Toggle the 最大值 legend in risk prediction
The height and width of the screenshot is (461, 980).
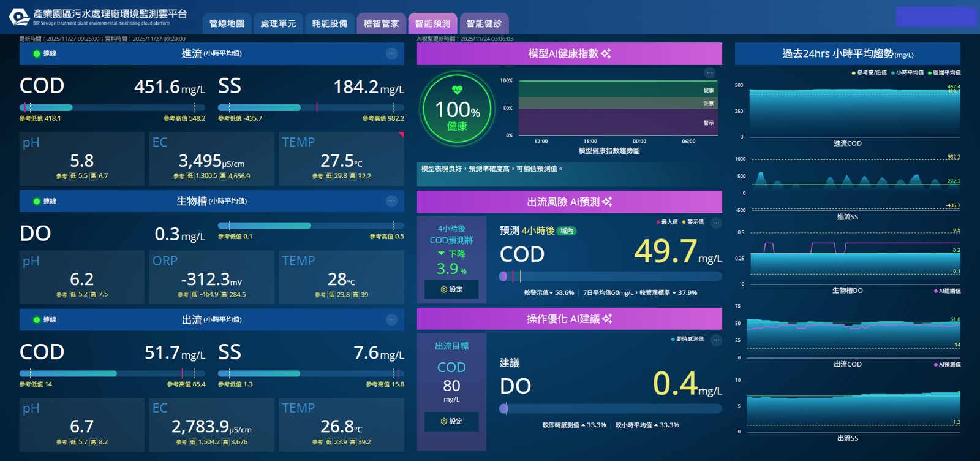pos(667,222)
